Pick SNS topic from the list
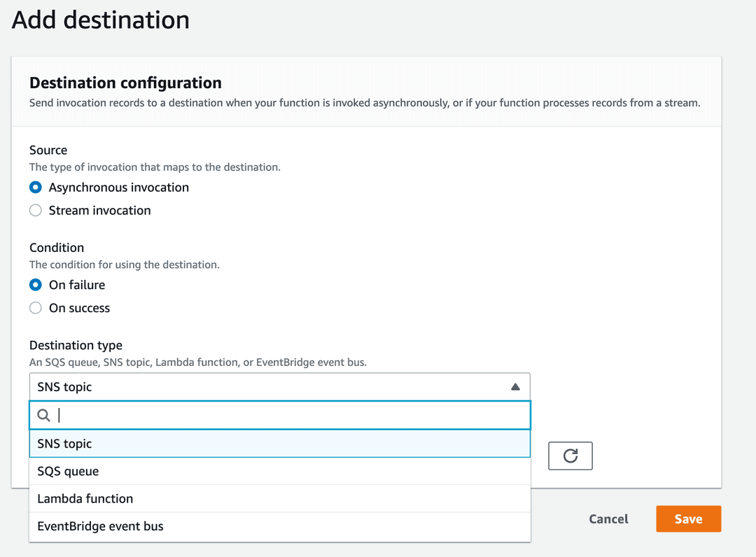Screen dimensions: 756x557 [x=279, y=444]
